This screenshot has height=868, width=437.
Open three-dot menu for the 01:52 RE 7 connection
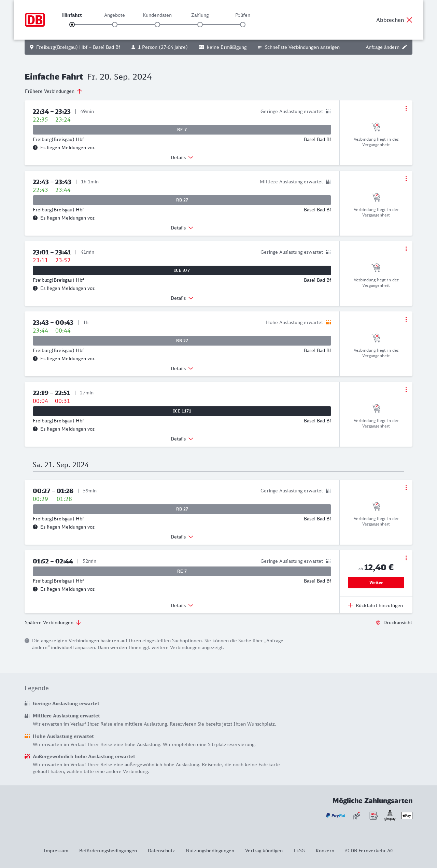coord(406,558)
